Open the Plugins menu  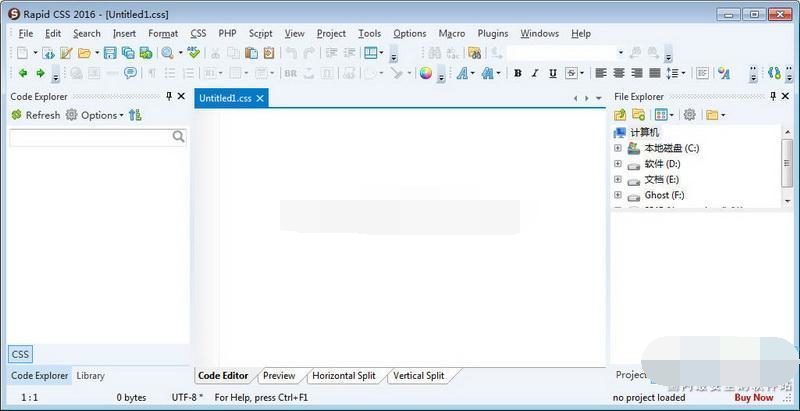[x=493, y=34]
